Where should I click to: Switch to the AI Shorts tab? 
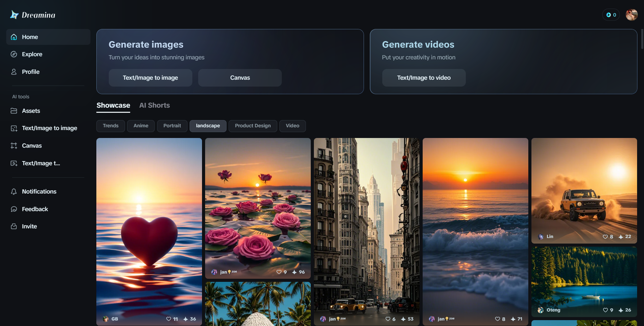point(154,106)
